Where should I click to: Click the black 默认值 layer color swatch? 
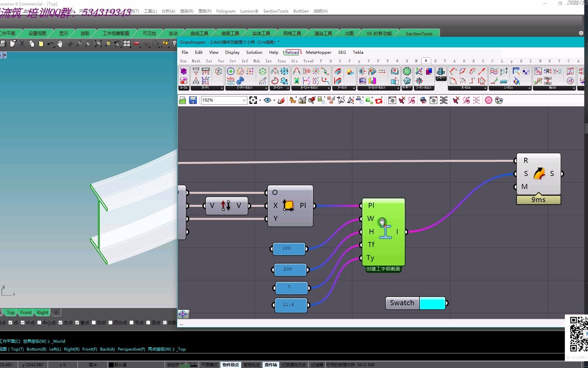tap(111, 365)
